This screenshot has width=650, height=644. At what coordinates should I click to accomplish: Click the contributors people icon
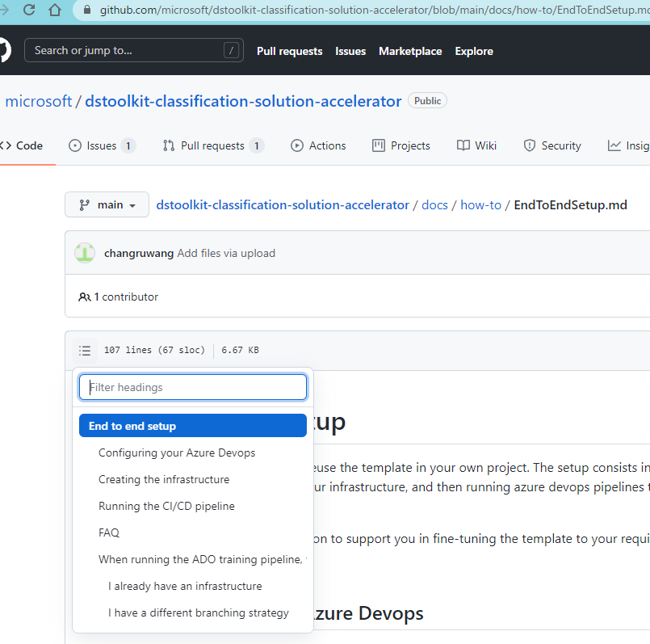pos(84,297)
